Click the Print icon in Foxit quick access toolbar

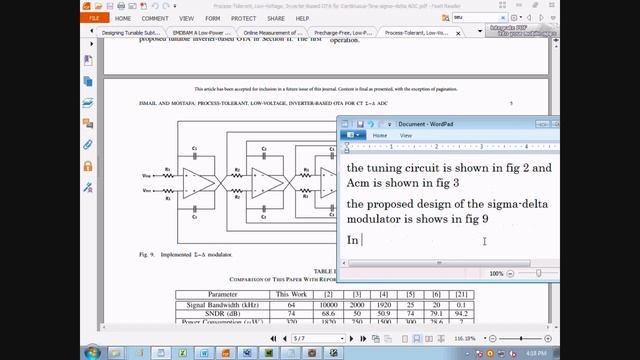click(x=121, y=6)
